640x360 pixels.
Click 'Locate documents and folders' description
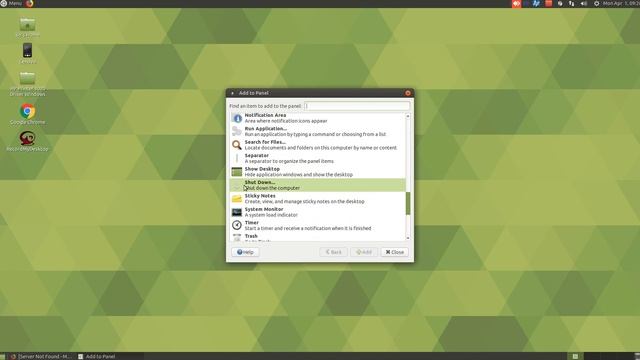pyautogui.click(x=321, y=148)
